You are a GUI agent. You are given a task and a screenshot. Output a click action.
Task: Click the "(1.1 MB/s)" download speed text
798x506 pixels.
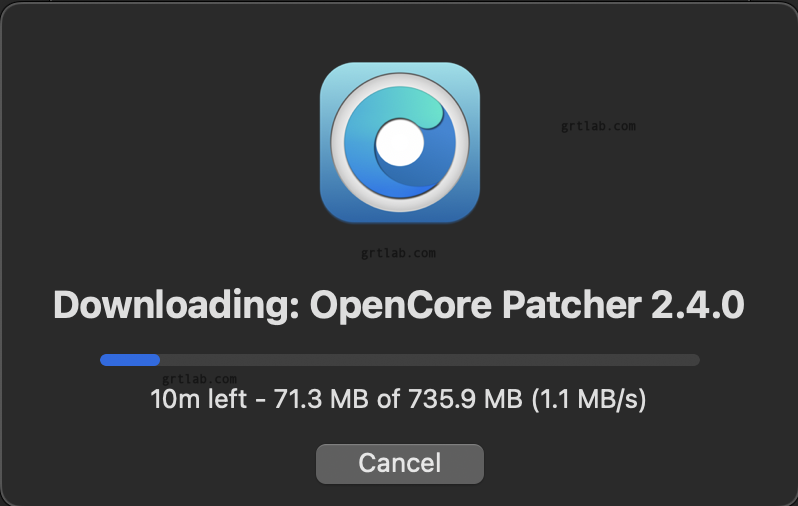(589, 399)
